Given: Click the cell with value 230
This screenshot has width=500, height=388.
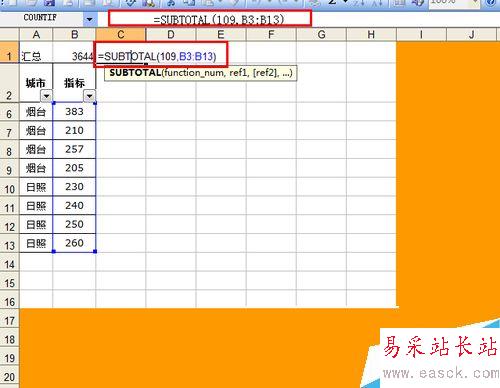Looking at the screenshot, I should coord(74,187).
